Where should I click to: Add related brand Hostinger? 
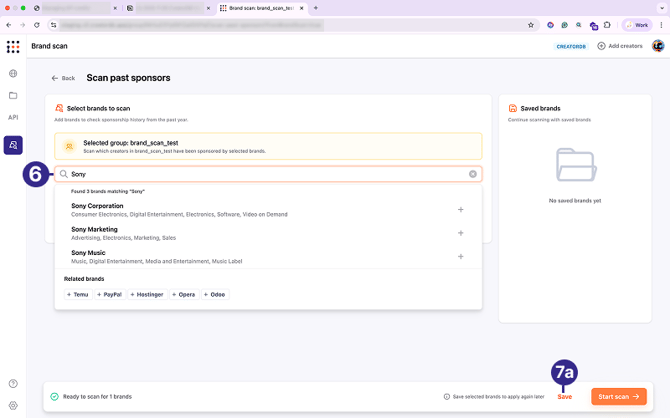(x=146, y=295)
